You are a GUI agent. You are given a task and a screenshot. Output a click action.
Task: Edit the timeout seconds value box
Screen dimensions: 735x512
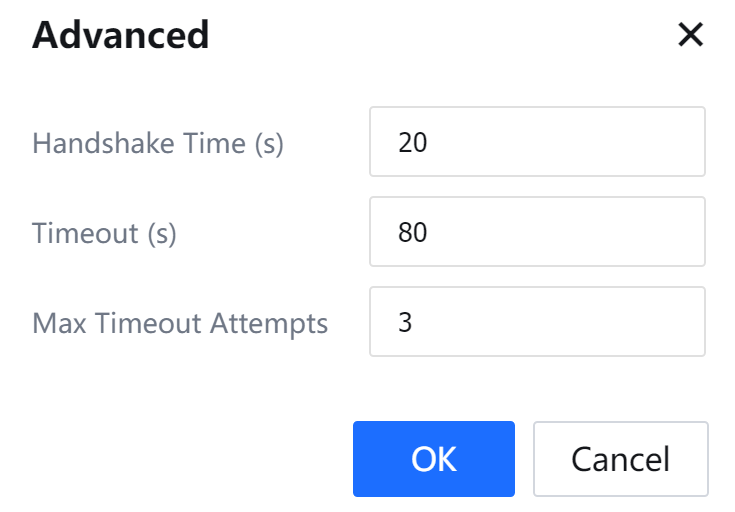537,232
